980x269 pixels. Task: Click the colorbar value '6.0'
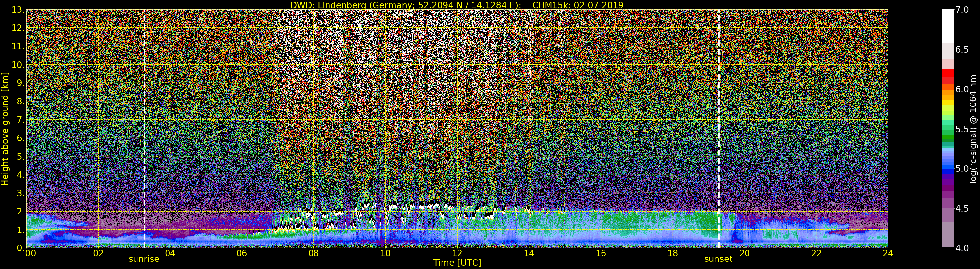click(962, 89)
